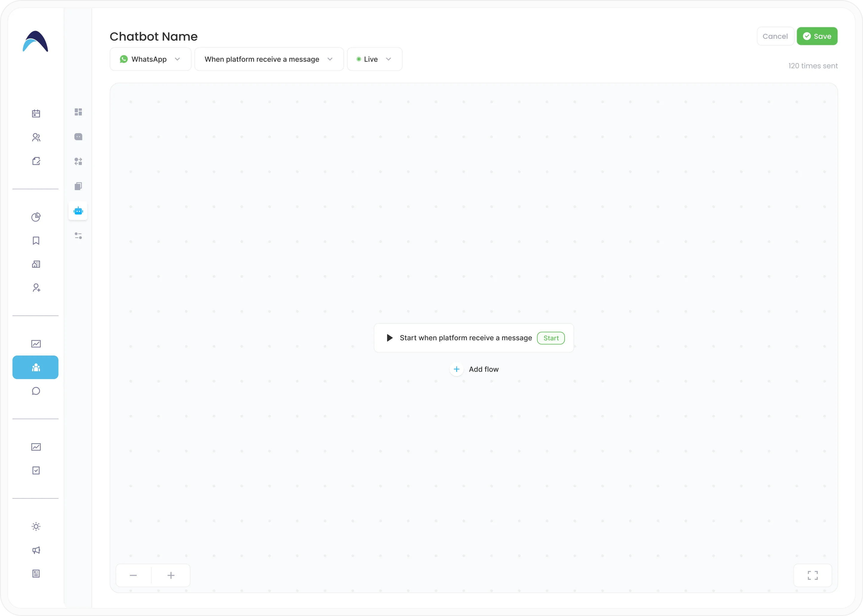Screen dimensions: 863x616
Task: Open line chart icon above highlighted team button
Action: click(x=36, y=344)
